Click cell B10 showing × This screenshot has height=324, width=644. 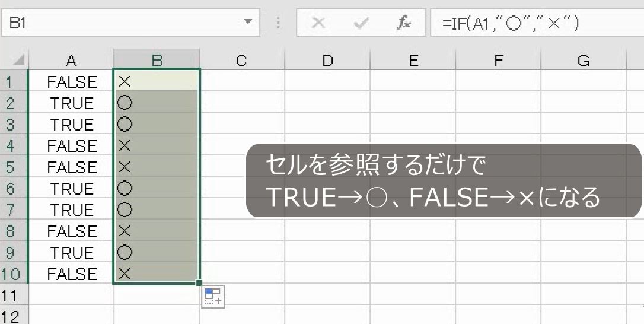(x=157, y=272)
